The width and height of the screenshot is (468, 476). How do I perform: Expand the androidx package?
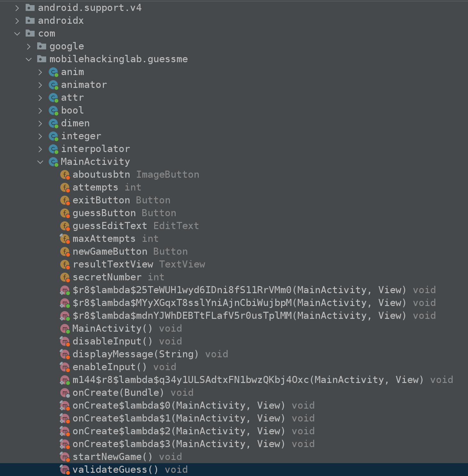(17, 21)
